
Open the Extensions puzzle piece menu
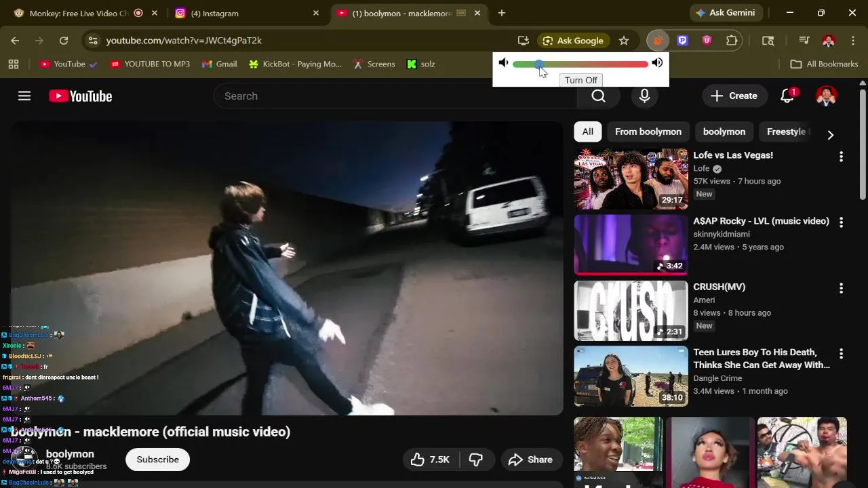[732, 41]
